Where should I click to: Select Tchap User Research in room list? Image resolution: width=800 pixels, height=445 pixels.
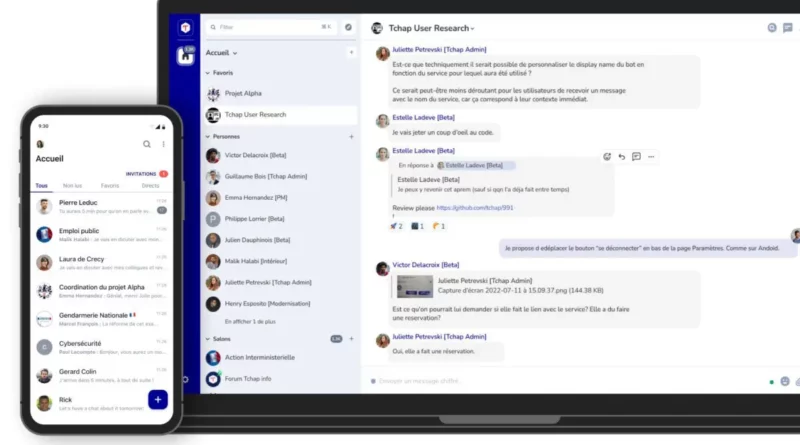(280, 115)
